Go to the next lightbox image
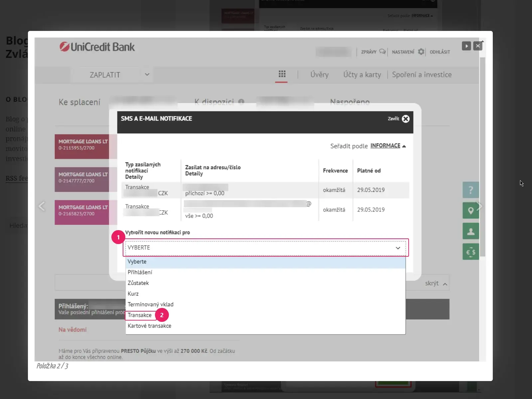Viewport: 532px width, 399px height. click(479, 206)
